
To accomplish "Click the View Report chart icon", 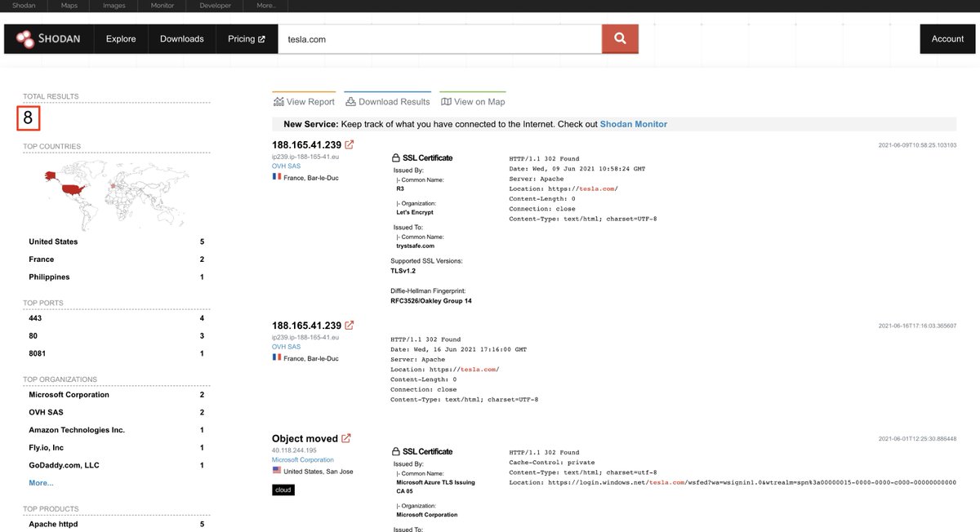I will (x=278, y=102).
